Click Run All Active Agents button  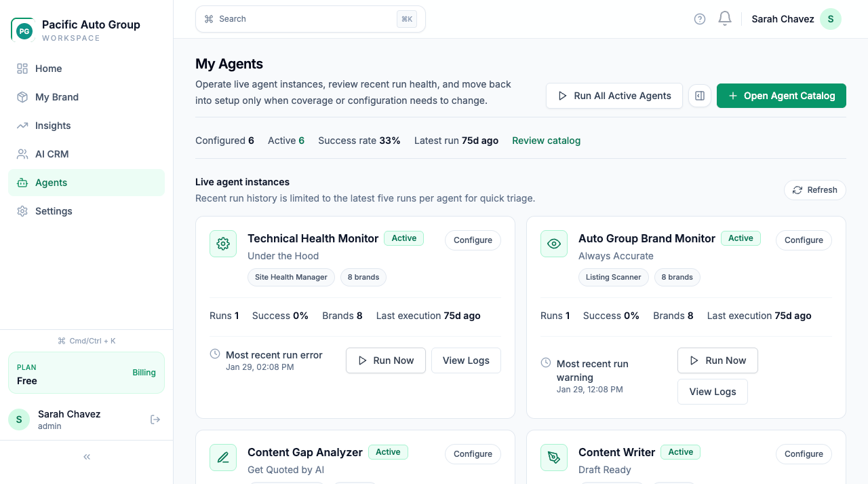(614, 96)
